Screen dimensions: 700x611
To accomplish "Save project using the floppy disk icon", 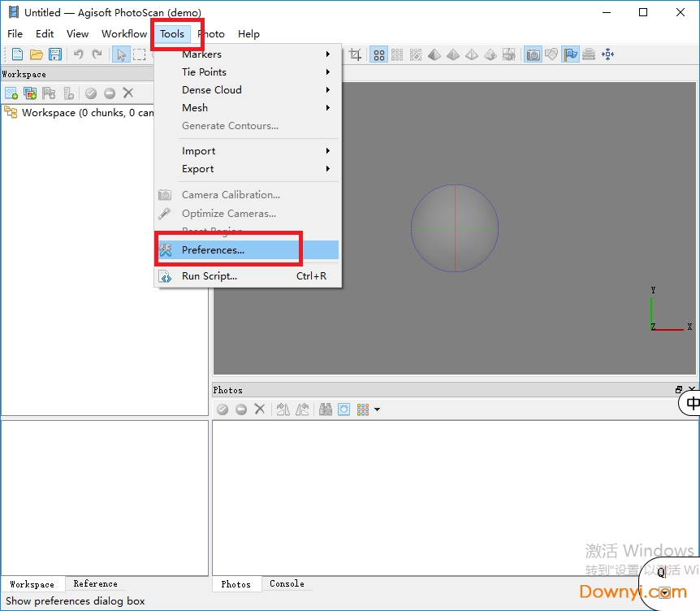I will tap(55, 54).
